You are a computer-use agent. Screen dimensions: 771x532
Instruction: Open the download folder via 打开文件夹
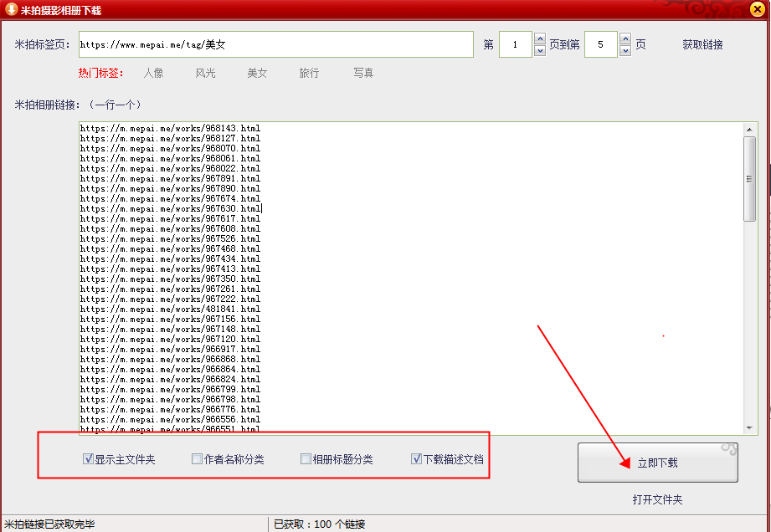click(x=657, y=499)
